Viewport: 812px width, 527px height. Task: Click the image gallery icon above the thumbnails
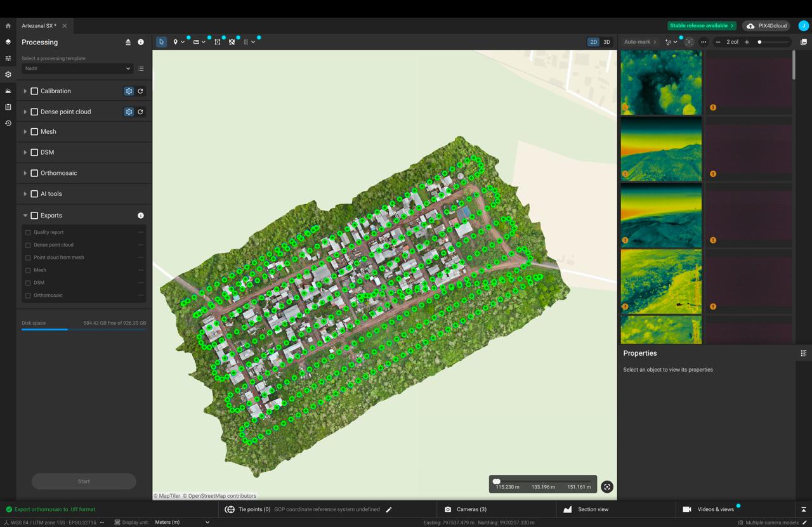[x=803, y=42]
